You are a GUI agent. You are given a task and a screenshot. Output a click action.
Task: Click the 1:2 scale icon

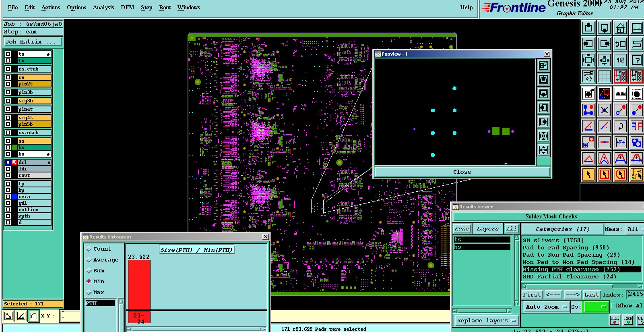click(621, 60)
